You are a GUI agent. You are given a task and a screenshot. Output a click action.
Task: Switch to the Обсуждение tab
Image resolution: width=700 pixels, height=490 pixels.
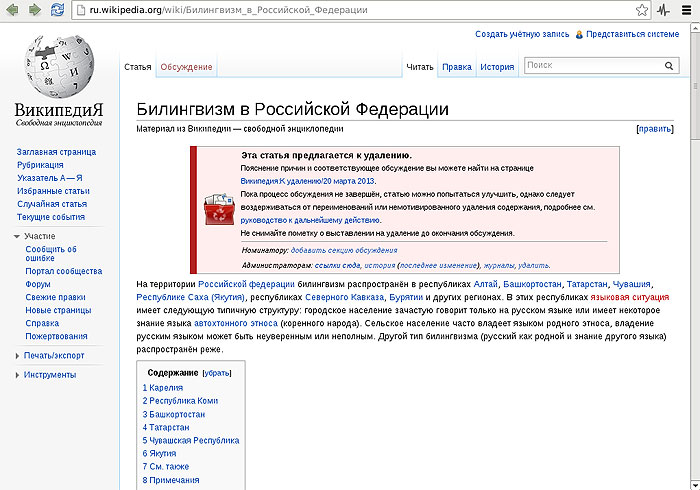(x=186, y=67)
